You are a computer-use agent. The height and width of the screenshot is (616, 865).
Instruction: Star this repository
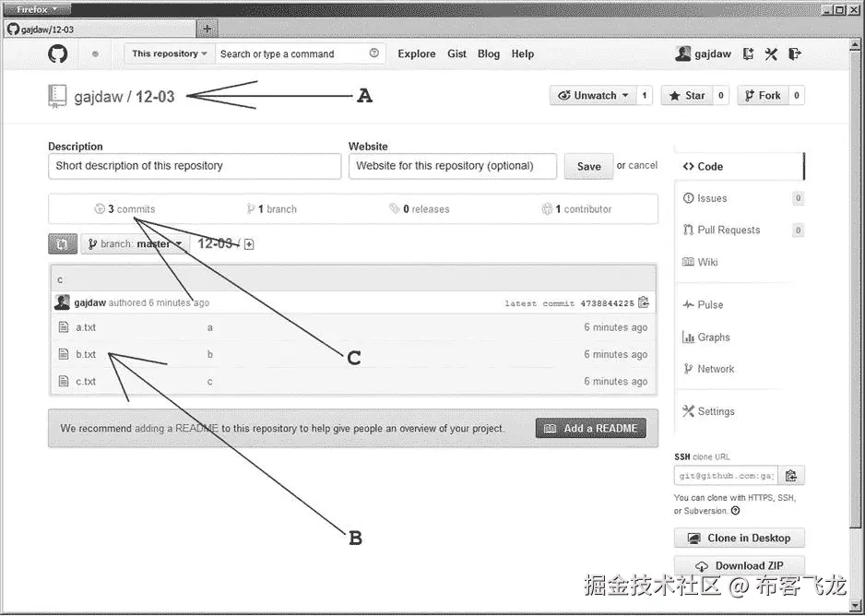coord(687,95)
